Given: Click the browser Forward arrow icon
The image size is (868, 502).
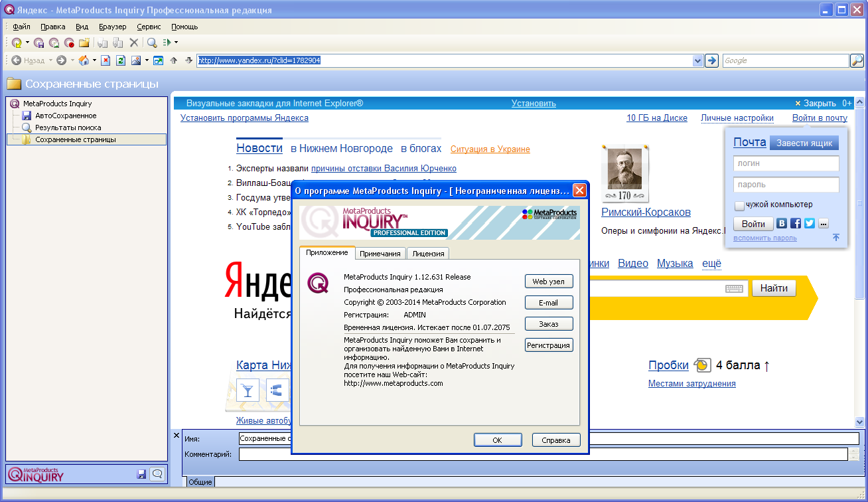Looking at the screenshot, I should (x=61, y=60).
